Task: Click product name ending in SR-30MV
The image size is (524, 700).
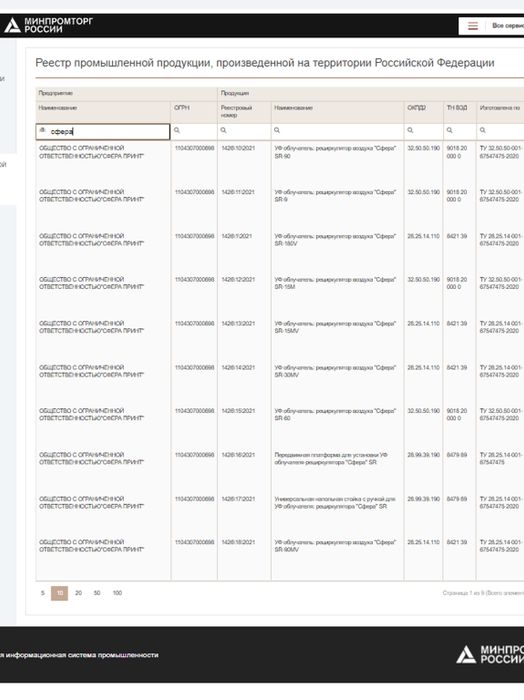Action: 335,371
